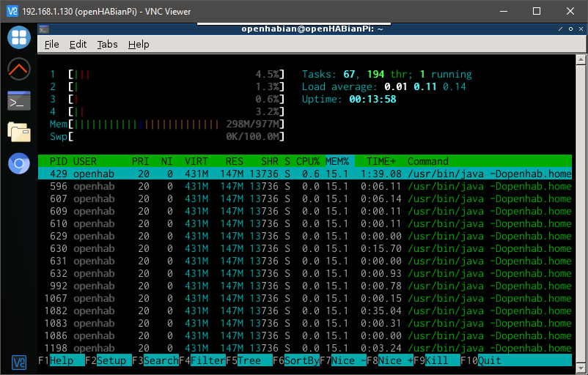The image size is (588, 375).
Task: Launch the Chromium browser from the dock
Action: pyautogui.click(x=18, y=163)
